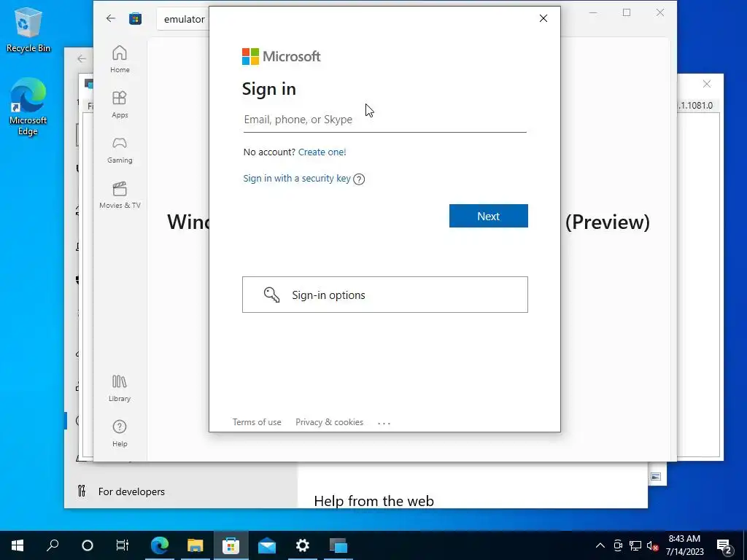Open Mail app from the taskbar
Screen dimensions: 747x560
267,545
